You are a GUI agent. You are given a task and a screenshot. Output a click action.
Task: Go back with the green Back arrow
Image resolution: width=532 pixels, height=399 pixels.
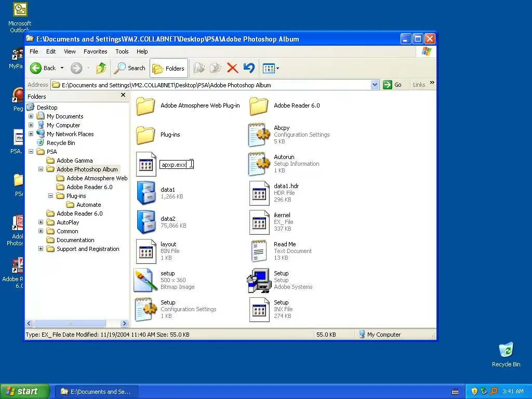point(43,68)
